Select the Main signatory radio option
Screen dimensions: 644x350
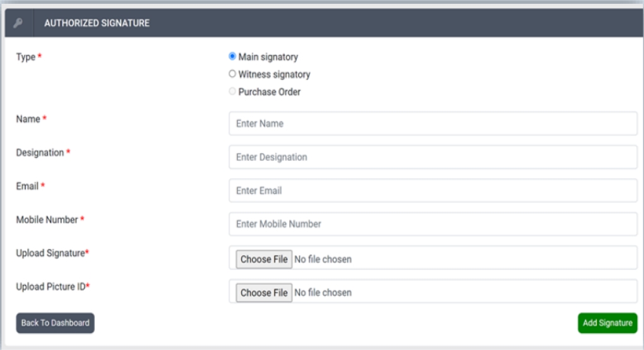(x=232, y=57)
